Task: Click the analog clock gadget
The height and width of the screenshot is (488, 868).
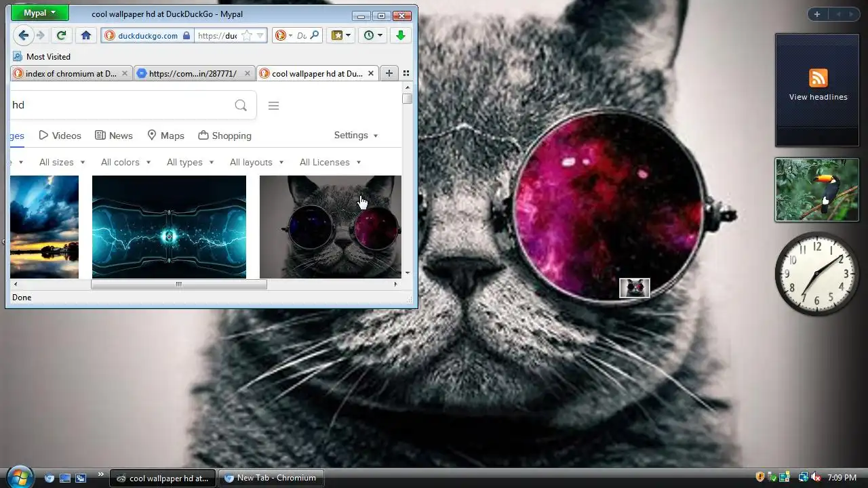Action: pyautogui.click(x=817, y=274)
